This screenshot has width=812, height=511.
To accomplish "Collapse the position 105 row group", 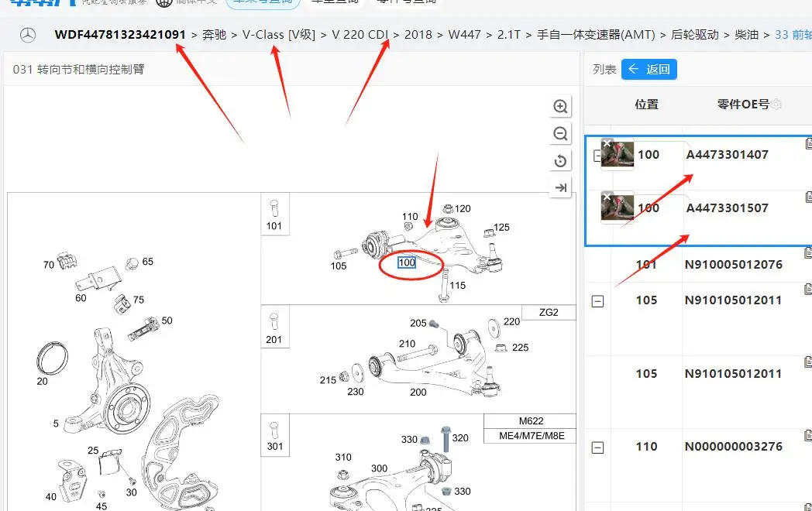I will pyautogui.click(x=597, y=301).
